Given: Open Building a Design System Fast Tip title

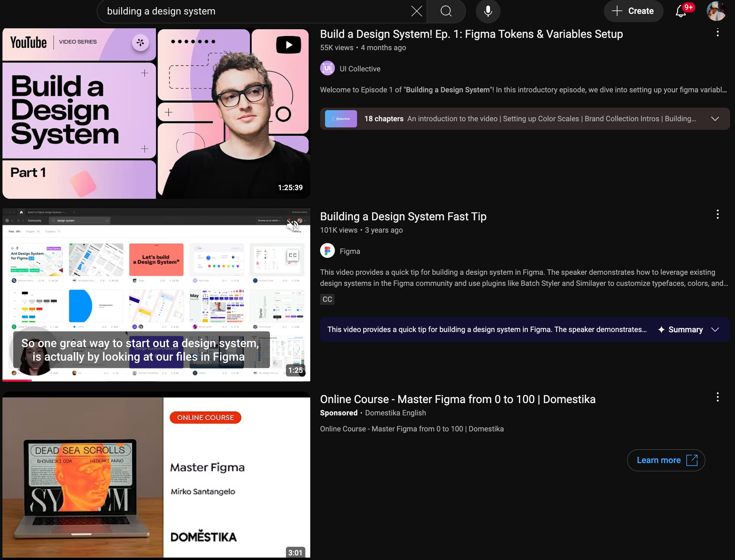Looking at the screenshot, I should tap(403, 217).
